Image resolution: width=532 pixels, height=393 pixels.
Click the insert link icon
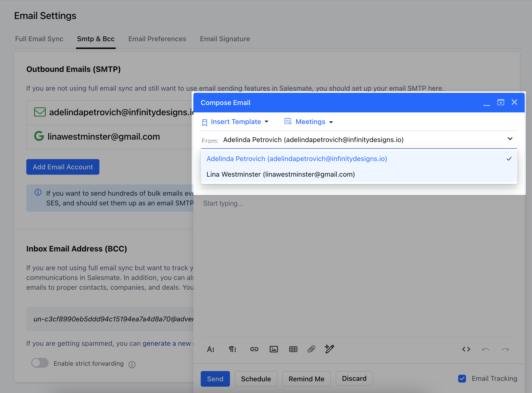point(254,349)
